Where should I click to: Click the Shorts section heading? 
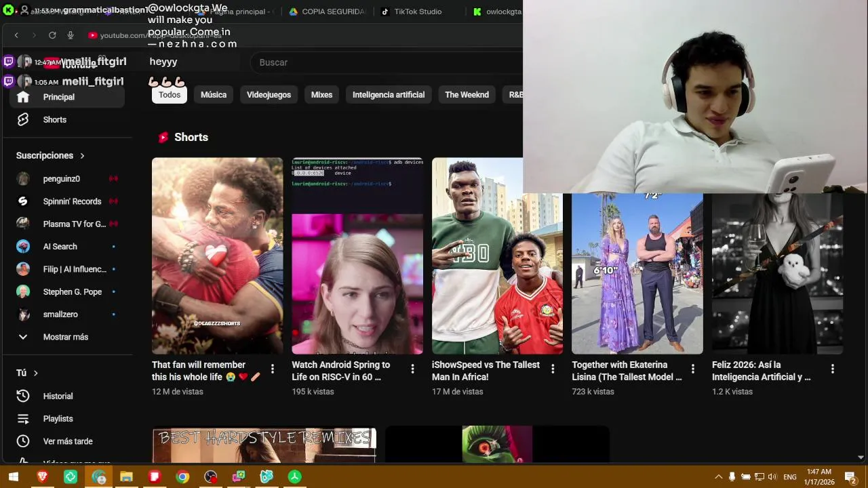coord(191,137)
